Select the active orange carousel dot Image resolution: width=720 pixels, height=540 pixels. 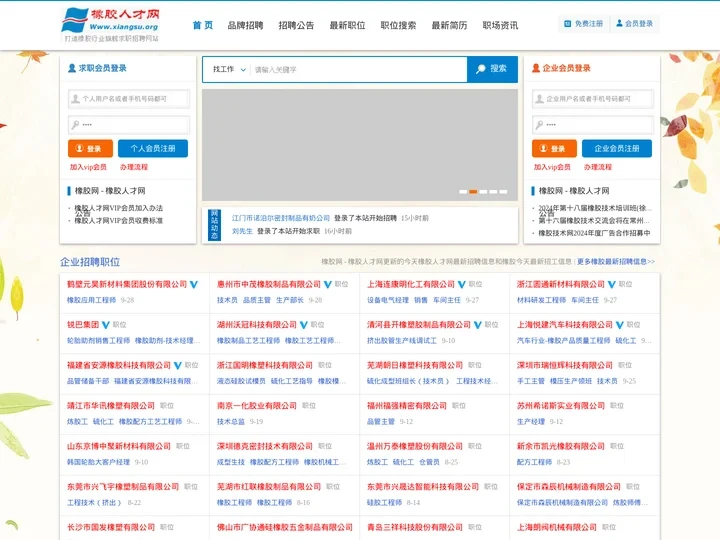[473, 191]
